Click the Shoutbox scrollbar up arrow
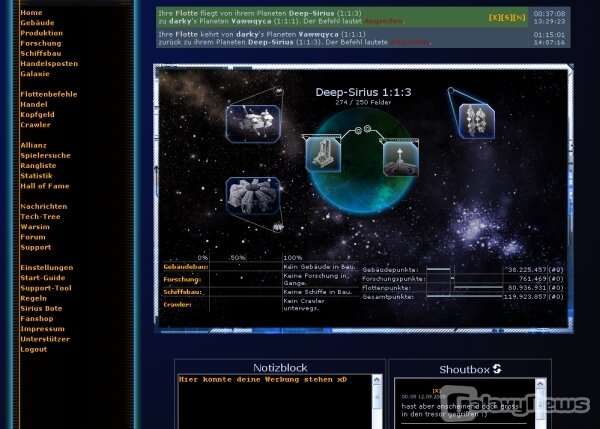Viewport: 600px width, 429px height. tap(540, 383)
